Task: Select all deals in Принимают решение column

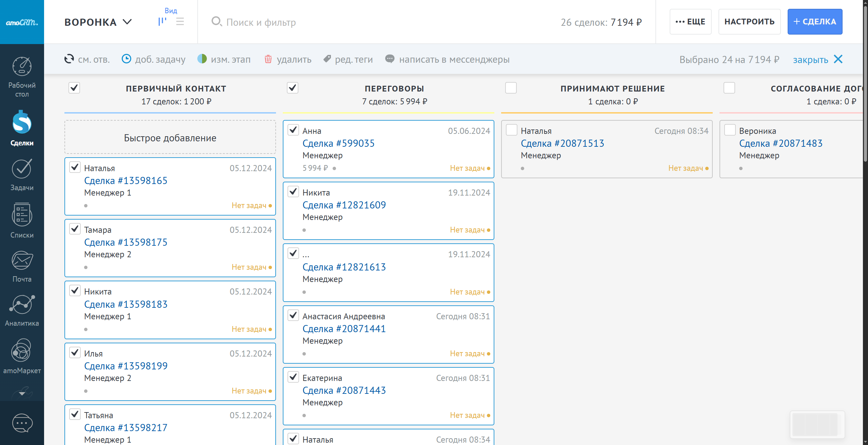Action: [x=511, y=88]
